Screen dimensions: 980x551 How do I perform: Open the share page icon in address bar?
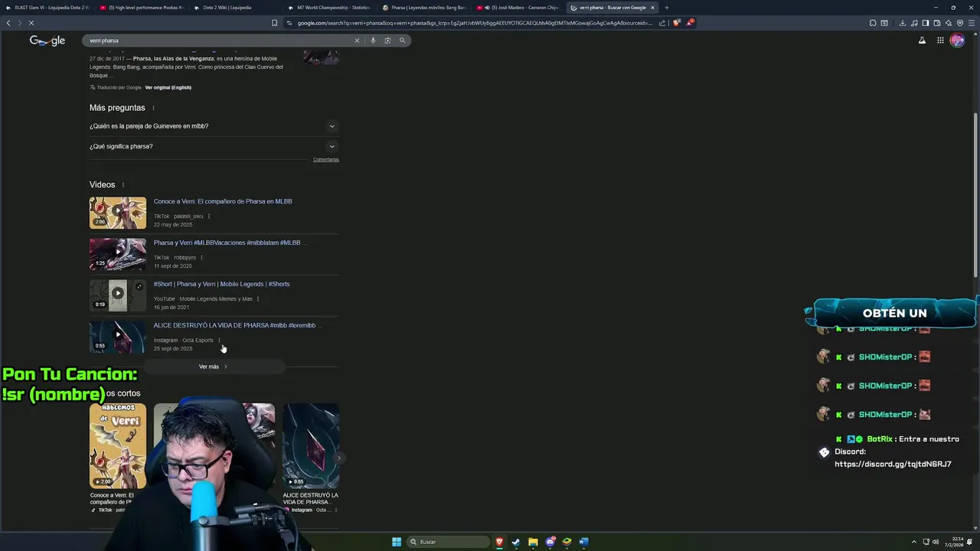tap(662, 23)
